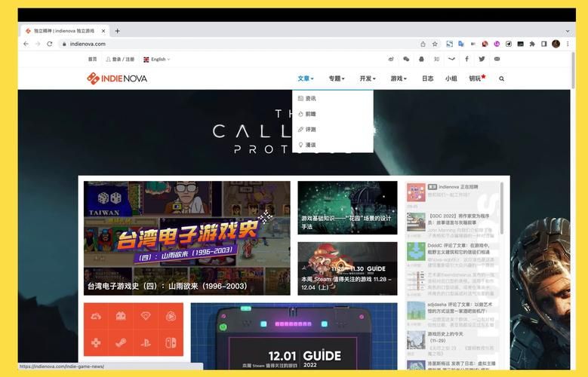The image size is (588, 377).
Task: Click the Weibo icon in top bar
Action: coord(391,60)
